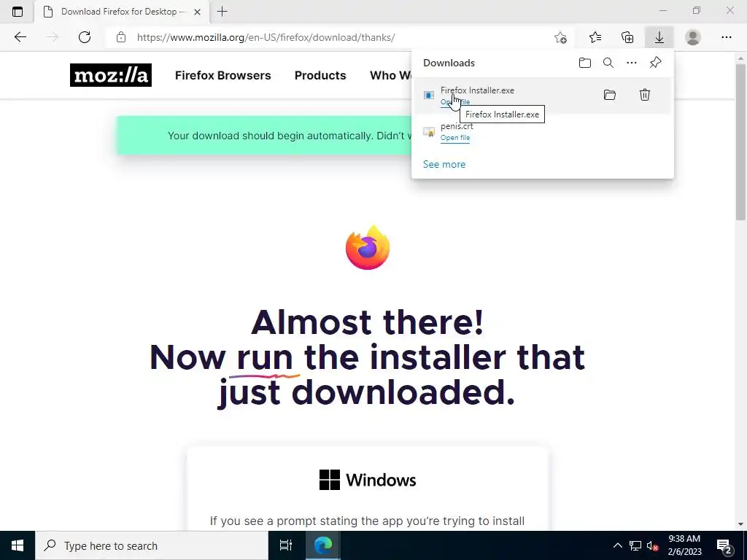This screenshot has width=747, height=560.
Task: Click the Windows logo heading
Action: click(x=368, y=480)
